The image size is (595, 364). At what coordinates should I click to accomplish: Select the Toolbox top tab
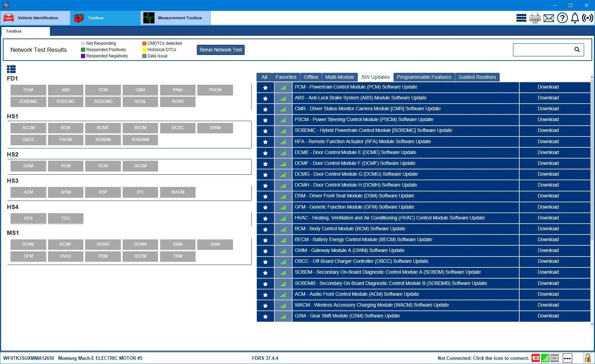tap(105, 18)
